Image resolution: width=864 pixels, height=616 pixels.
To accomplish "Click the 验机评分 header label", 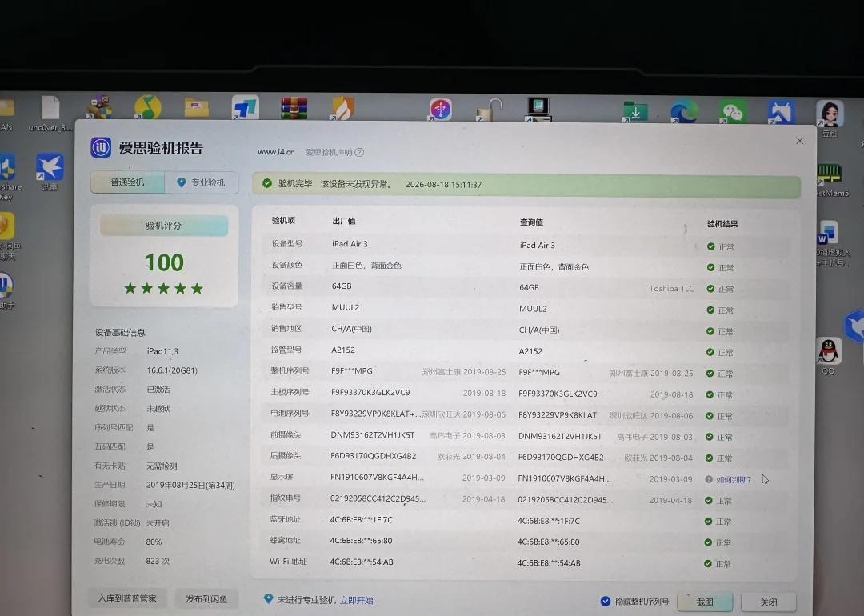I will (164, 226).
